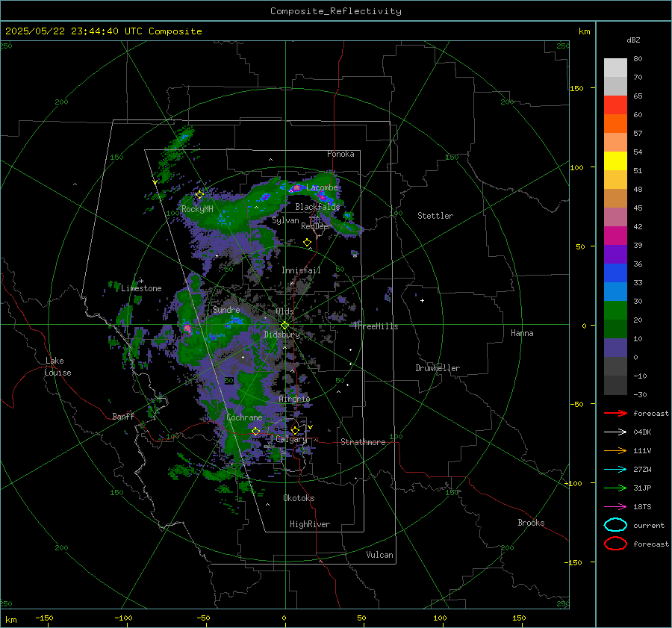Click the slate 0-10 dBZ color swatch
Screen dimensions: 672x628
click(615, 348)
